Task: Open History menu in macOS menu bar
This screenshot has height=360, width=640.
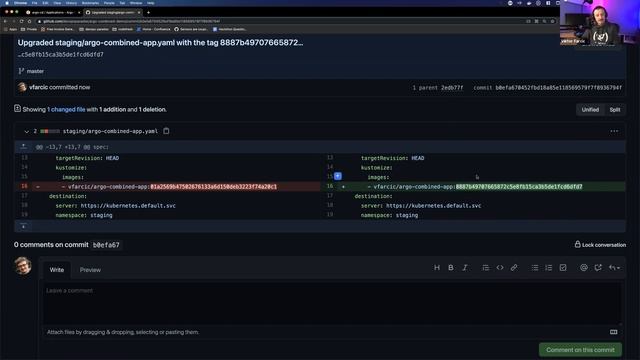Action: click(71, 3)
